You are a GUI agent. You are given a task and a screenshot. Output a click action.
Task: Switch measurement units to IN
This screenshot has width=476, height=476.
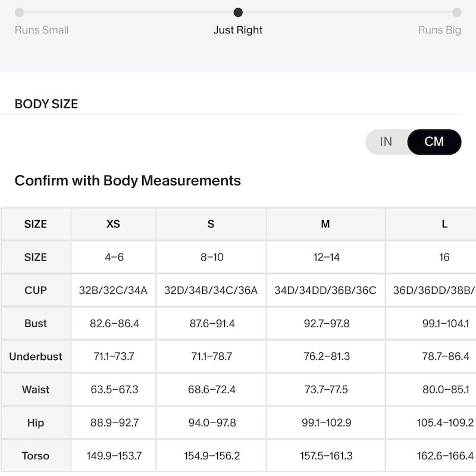(386, 142)
